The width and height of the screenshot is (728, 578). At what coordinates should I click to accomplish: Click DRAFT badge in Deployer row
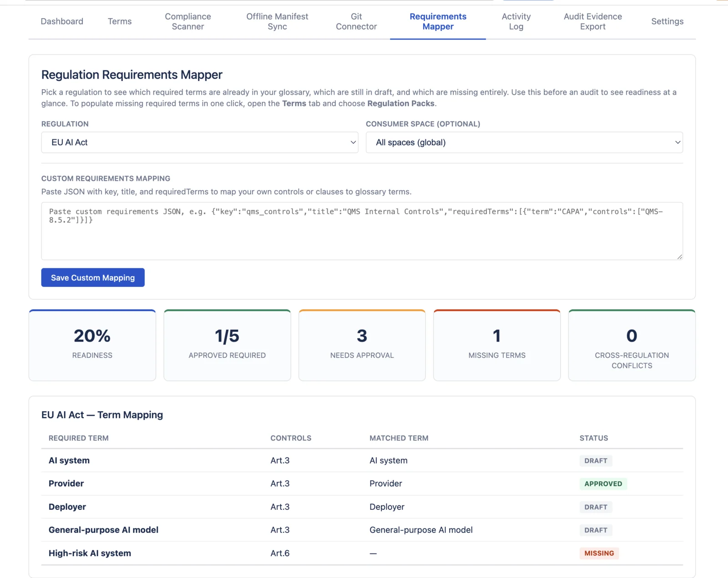click(x=596, y=507)
